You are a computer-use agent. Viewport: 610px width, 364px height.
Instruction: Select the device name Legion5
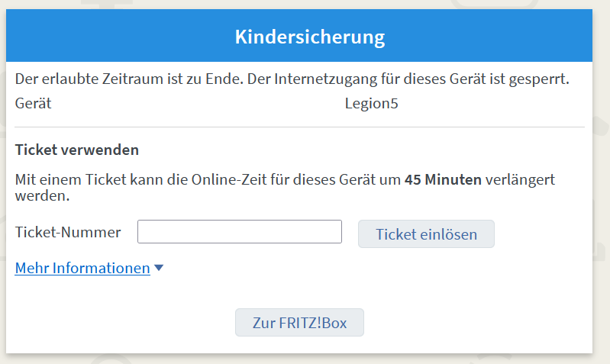pyautogui.click(x=372, y=103)
